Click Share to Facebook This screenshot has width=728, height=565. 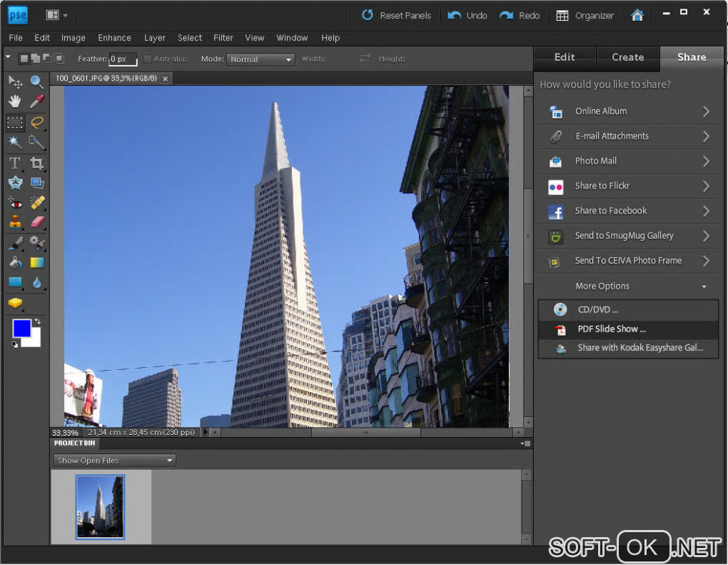tap(610, 211)
